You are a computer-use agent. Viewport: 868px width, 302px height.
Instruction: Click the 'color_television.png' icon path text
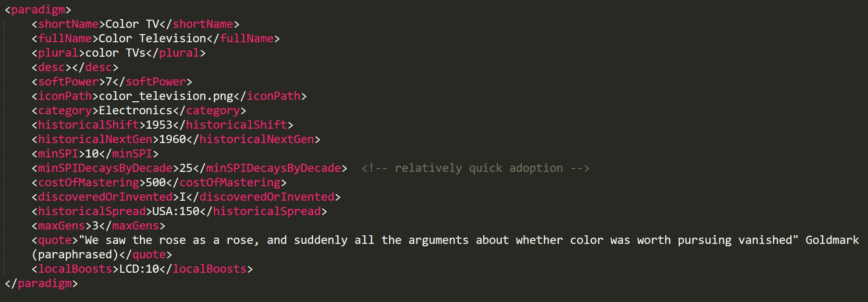166,96
